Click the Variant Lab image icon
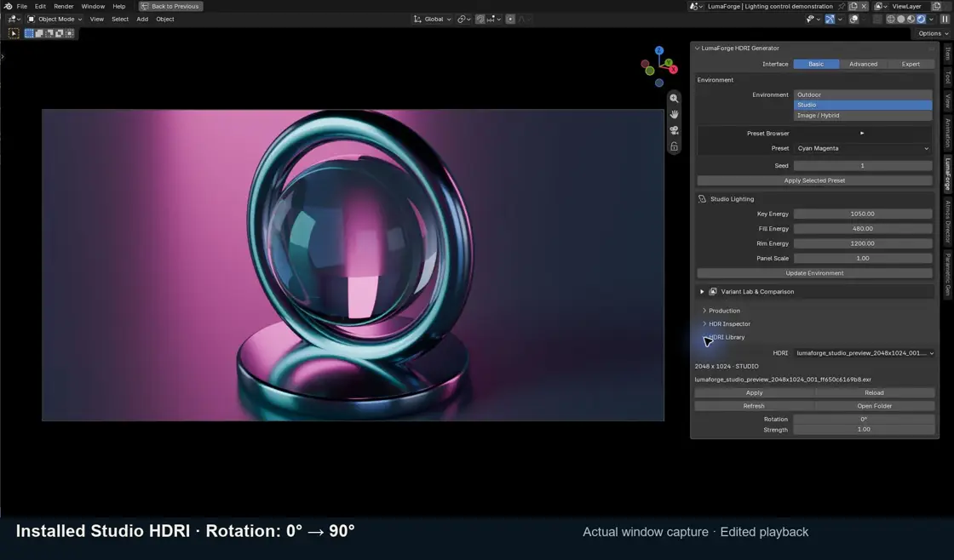The height and width of the screenshot is (560, 954). [713, 292]
